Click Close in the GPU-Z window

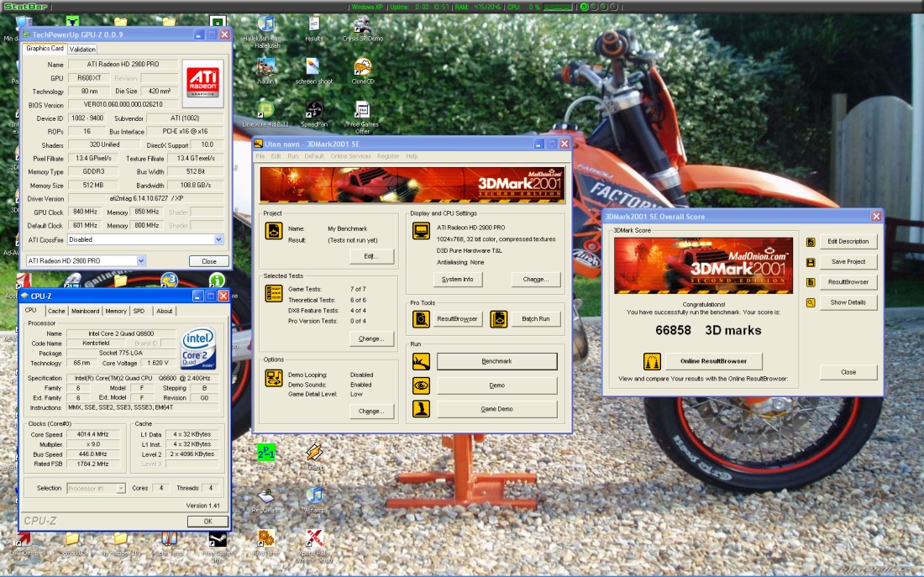coord(209,261)
